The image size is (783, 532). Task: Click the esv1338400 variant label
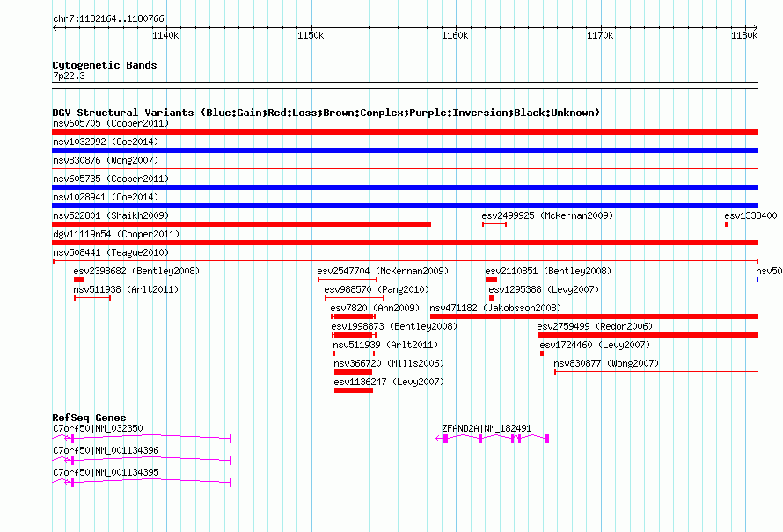[x=750, y=215]
